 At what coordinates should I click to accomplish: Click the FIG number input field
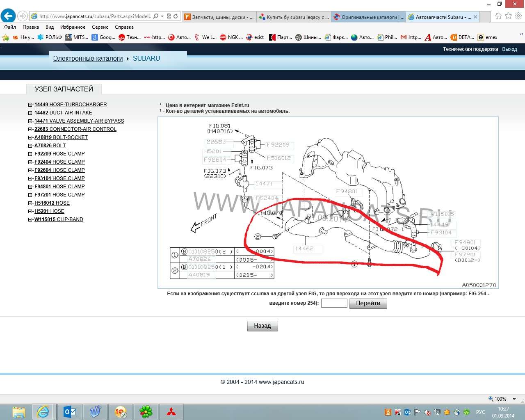point(334,303)
